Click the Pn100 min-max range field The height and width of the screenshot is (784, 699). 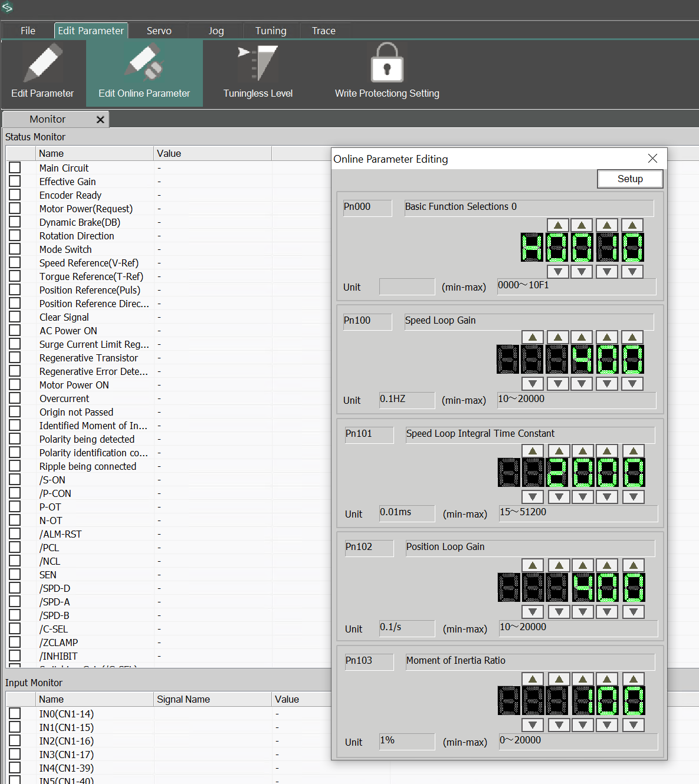576,400
